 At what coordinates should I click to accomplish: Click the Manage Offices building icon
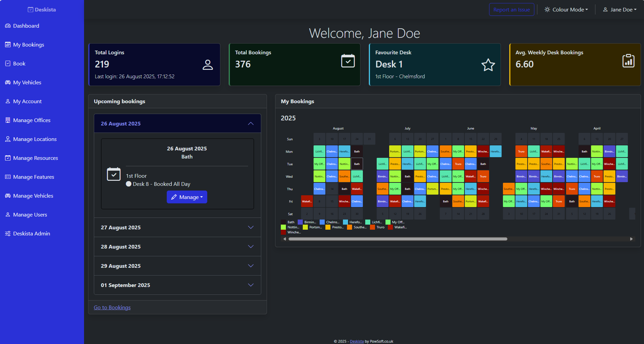(8, 120)
